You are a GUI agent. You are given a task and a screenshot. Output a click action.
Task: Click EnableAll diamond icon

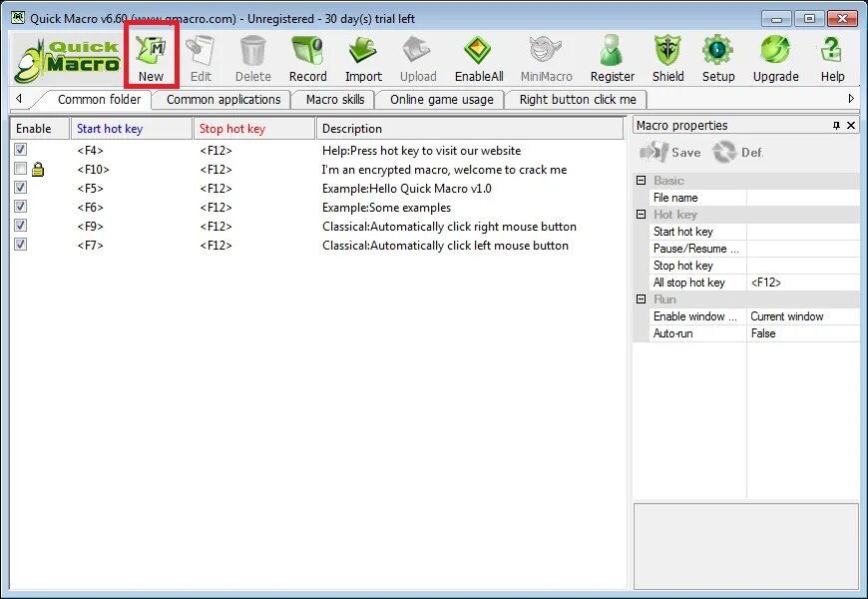479,58
